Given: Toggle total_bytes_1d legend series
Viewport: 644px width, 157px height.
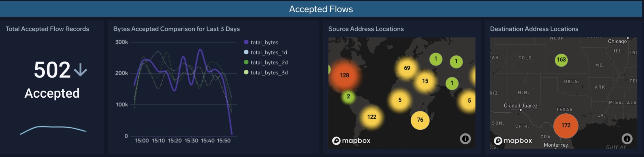Looking at the screenshot, I should [x=266, y=52].
